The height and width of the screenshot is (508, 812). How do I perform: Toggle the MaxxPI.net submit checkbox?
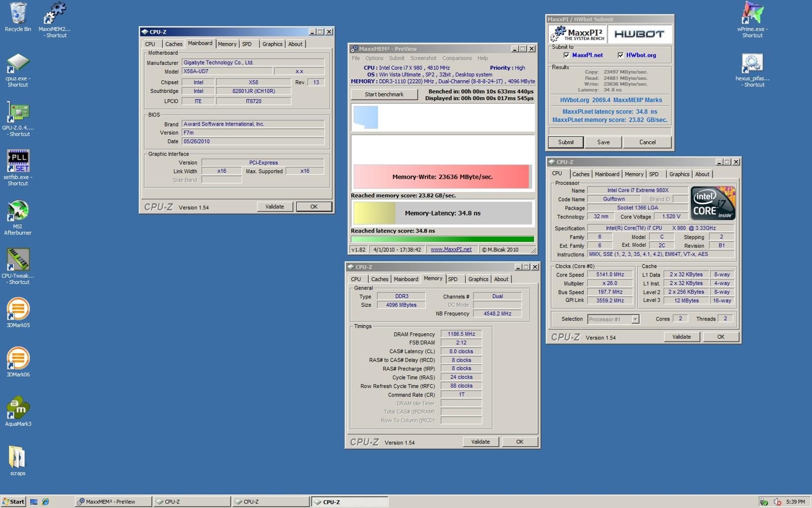pyautogui.click(x=566, y=55)
